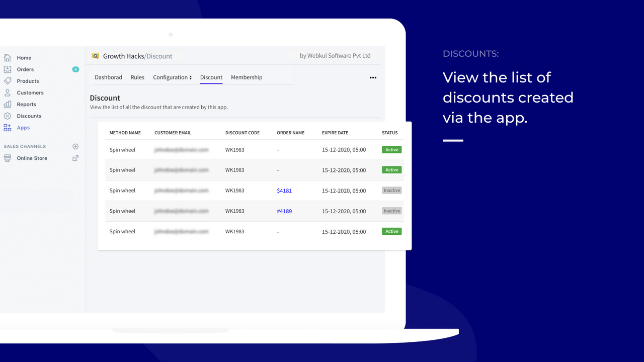Viewport: 644px width, 362px height.
Task: Click WK1983 code in $4181 row
Action: pos(235,191)
